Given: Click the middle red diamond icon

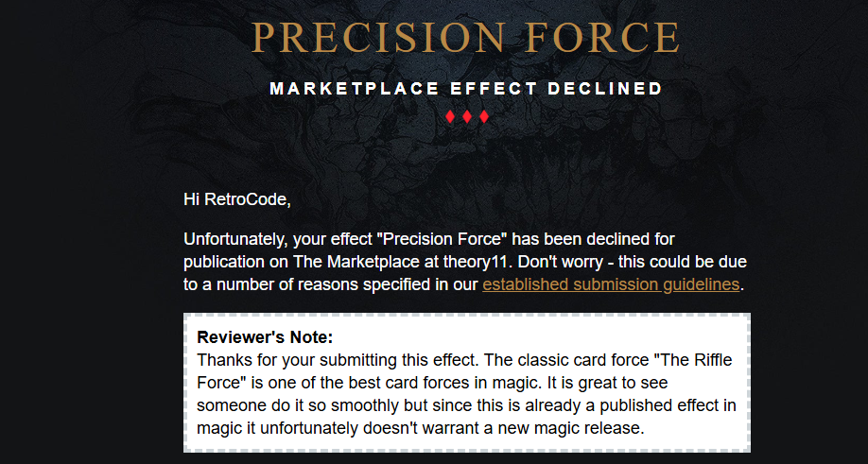Looking at the screenshot, I should tap(466, 117).
